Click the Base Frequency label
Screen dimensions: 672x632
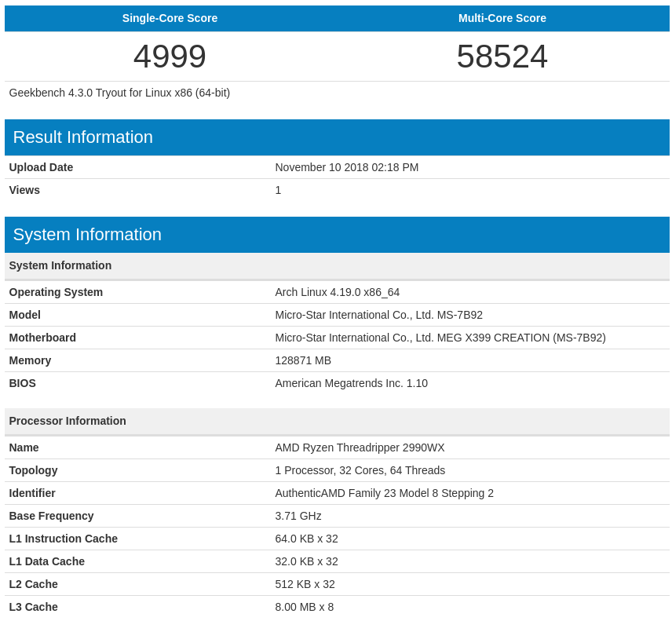[x=52, y=516]
